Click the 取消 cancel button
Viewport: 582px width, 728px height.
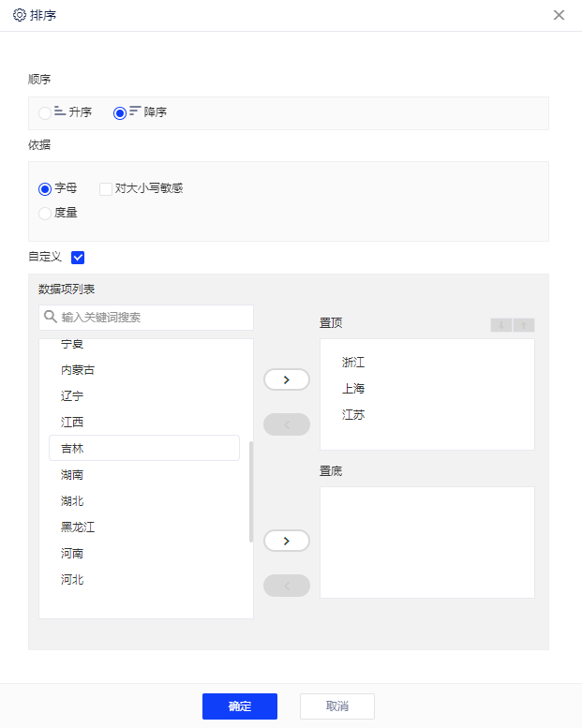(x=337, y=706)
